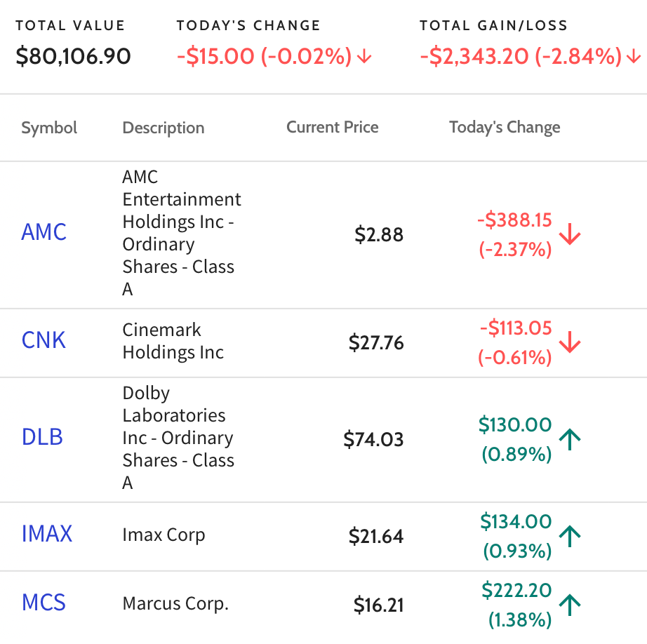Screen dimensions: 647x644
Task: Sort by the Symbol column header
Action: coord(49,128)
